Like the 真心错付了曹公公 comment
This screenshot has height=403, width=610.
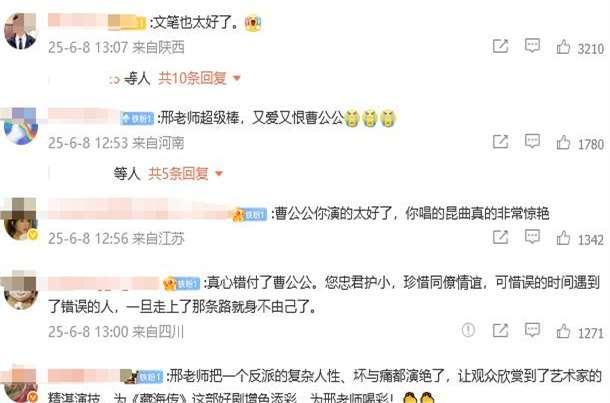pyautogui.click(x=563, y=331)
